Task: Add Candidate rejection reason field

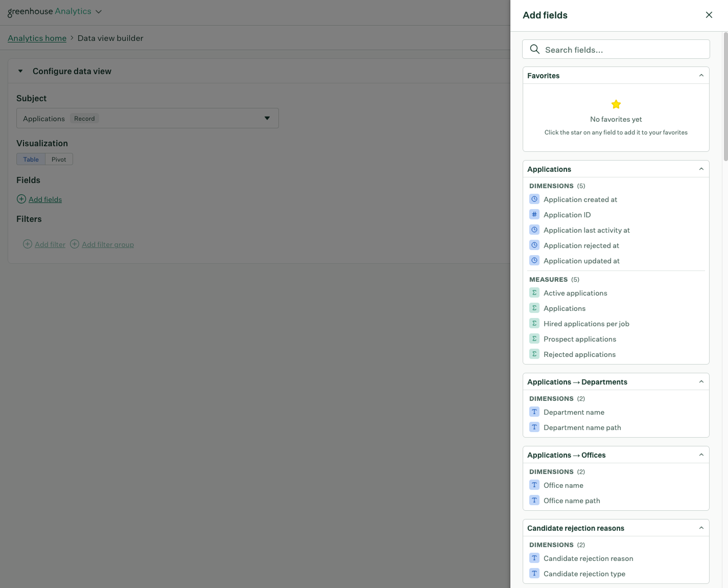Action: pos(589,558)
